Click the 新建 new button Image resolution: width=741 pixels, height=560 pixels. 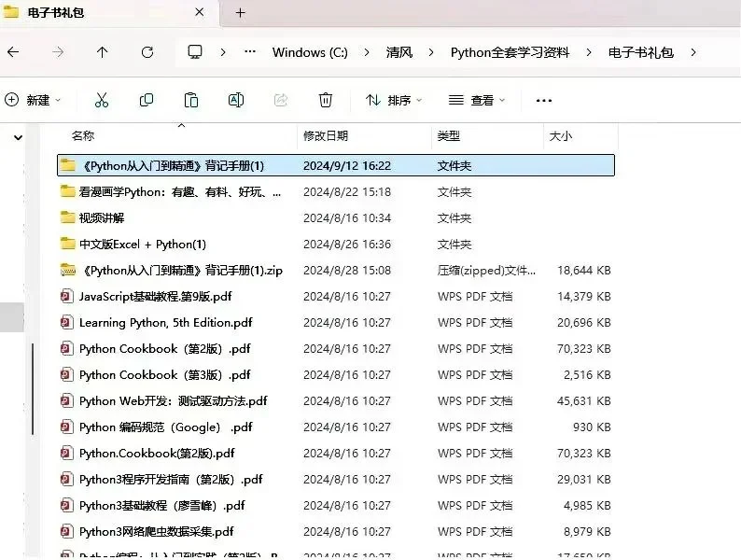[32, 100]
